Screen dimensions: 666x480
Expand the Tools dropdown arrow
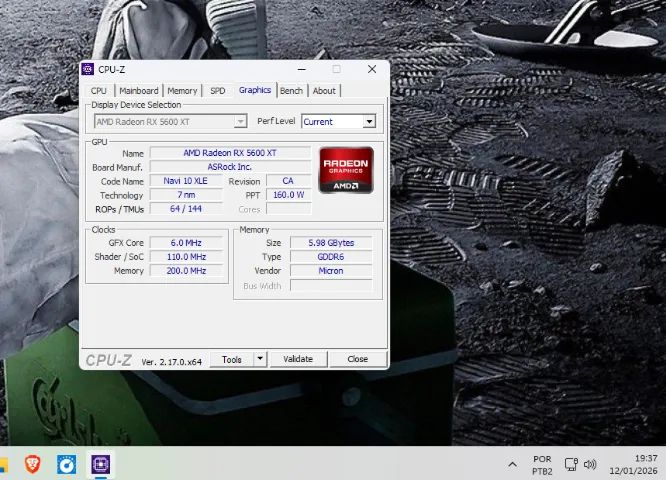(260, 359)
